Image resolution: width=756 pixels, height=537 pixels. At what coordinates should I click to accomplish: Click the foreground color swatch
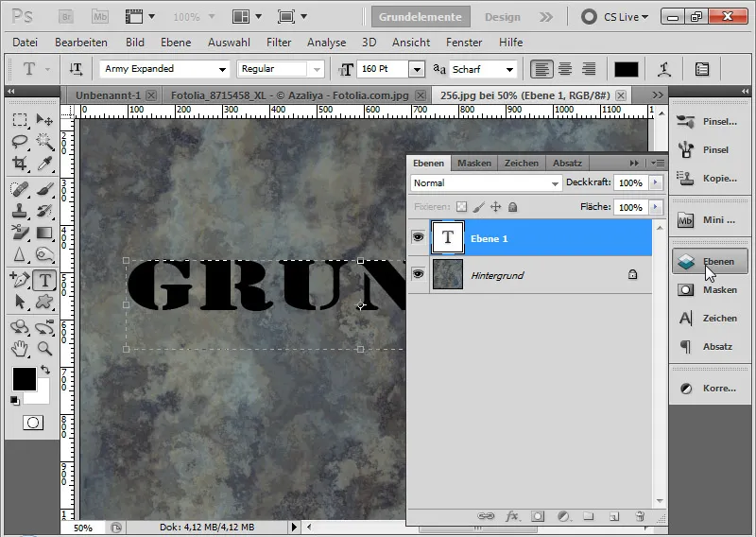click(25, 379)
